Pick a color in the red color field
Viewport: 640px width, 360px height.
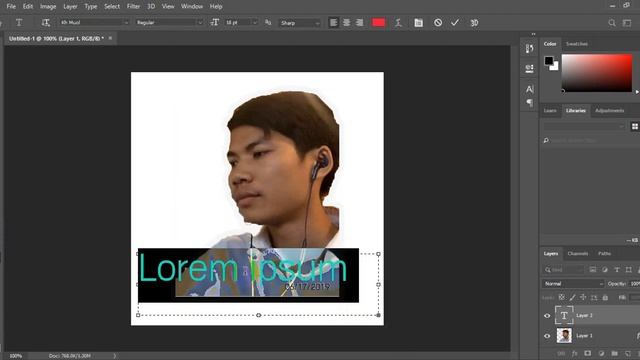597,73
